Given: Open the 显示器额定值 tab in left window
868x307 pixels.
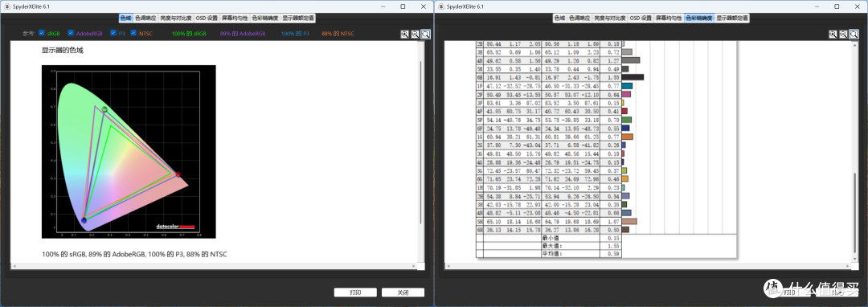Looking at the screenshot, I should [298, 18].
